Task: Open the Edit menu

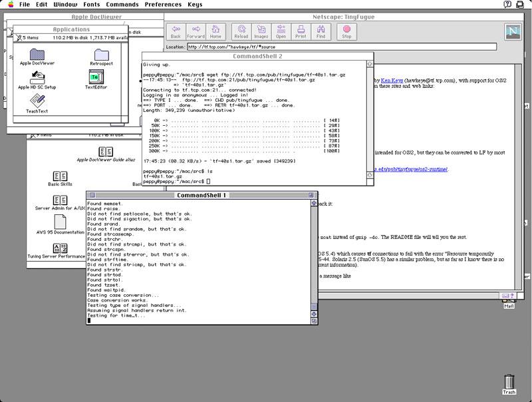Action: 41,5
